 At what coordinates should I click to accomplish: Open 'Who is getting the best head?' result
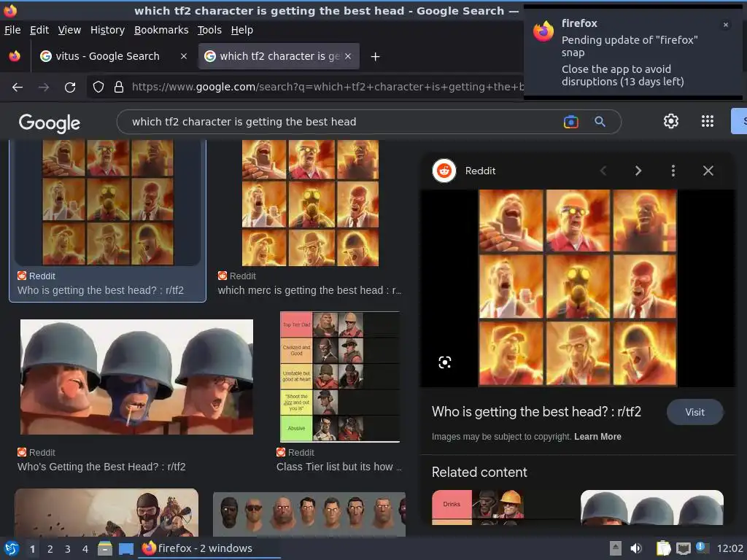coord(101,290)
